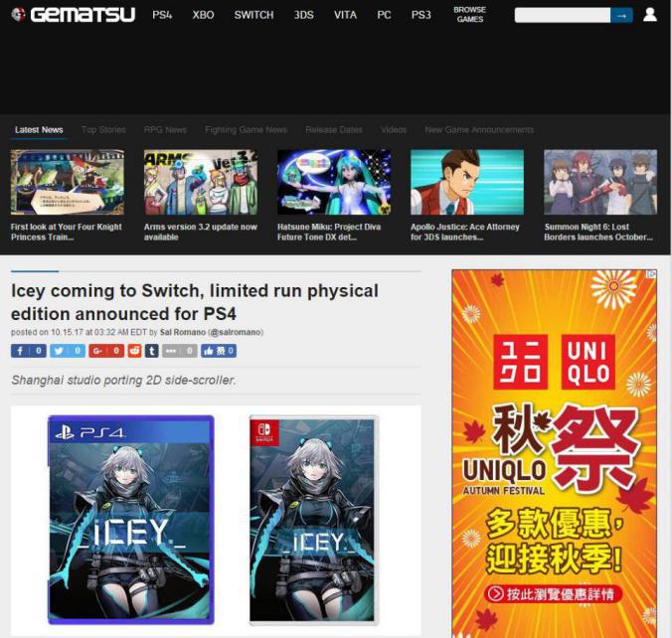Open Your Four Knight Princess thumbnail

68,182
